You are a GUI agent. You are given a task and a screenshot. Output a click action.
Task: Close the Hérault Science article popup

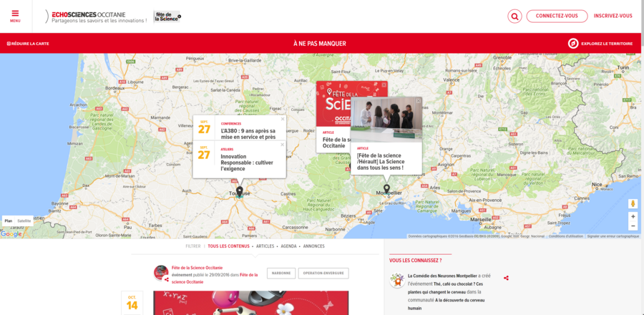[419, 101]
